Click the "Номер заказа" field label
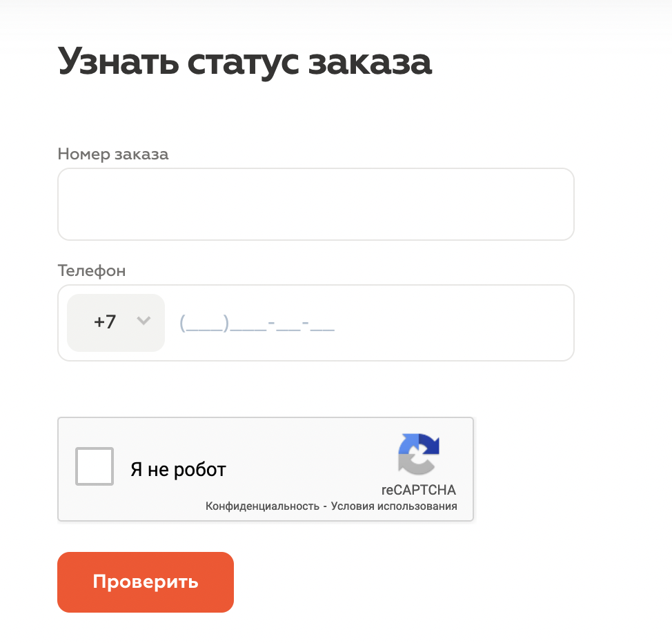This screenshot has width=672, height=643. (113, 154)
